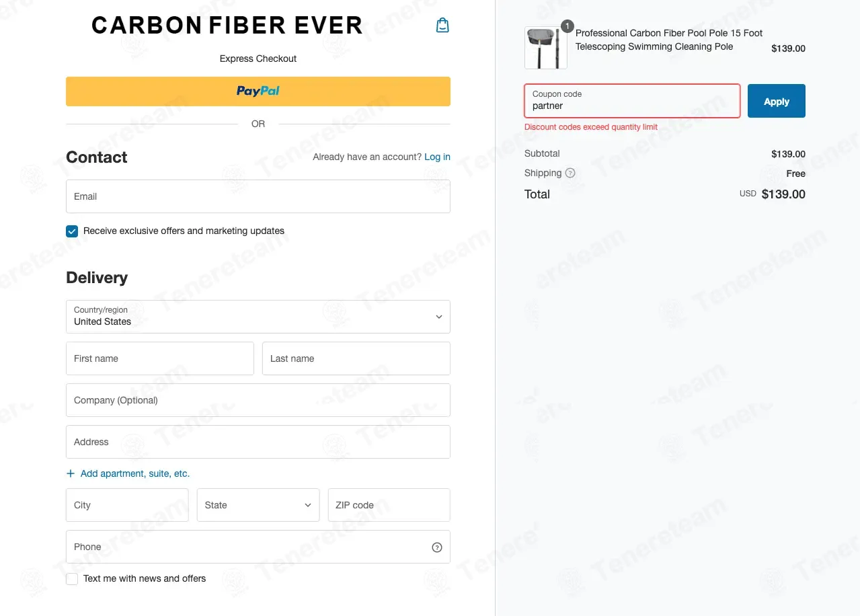
Task: Follow the Log in link
Action: [x=437, y=157]
